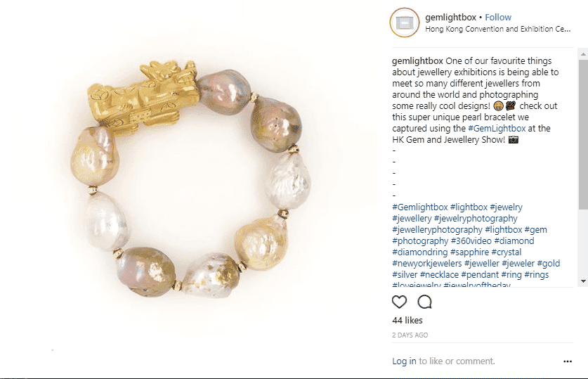Open the three-dots more options menu

pos(568,361)
